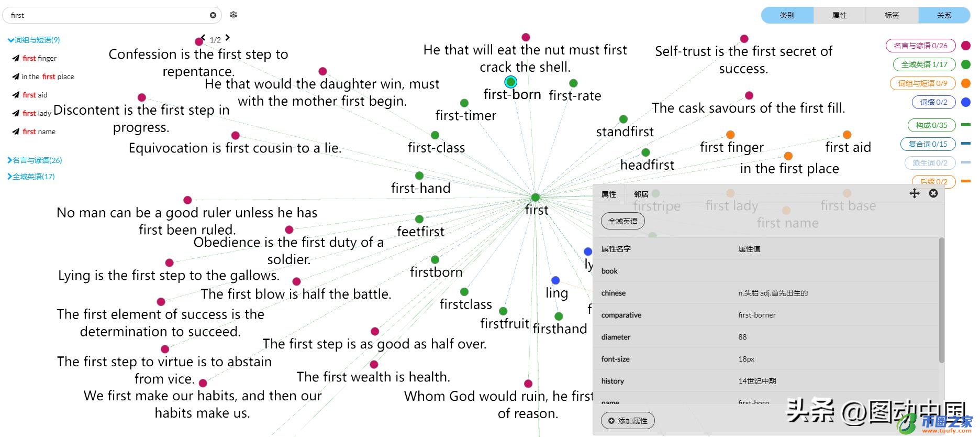Expand the 名言与谚语(26) group

coord(9,160)
